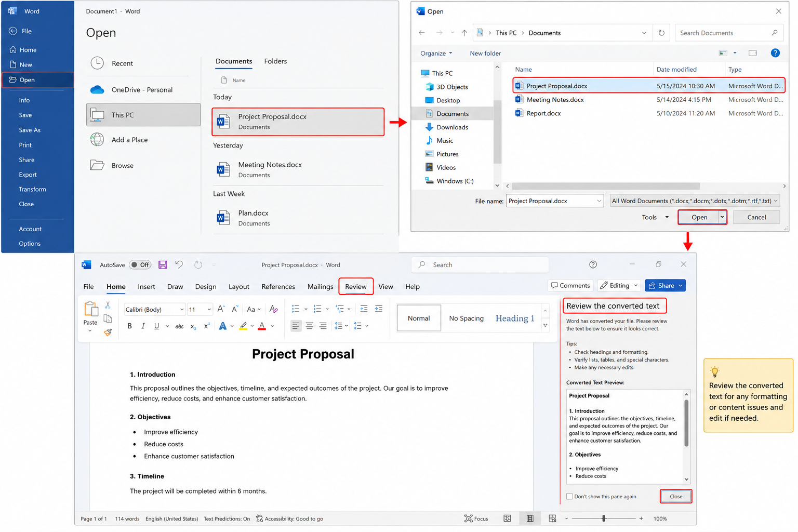
Task: Shrink font size with the smaller A
Action: click(235, 309)
